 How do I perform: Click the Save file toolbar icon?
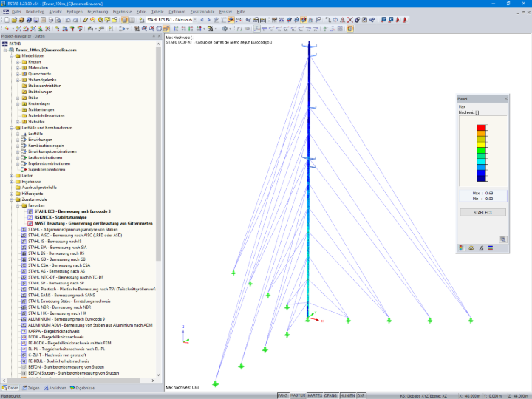pyautogui.click(x=36, y=20)
